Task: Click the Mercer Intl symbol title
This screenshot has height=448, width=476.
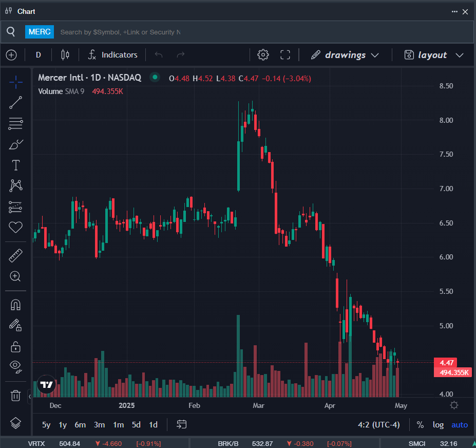Action: point(89,78)
